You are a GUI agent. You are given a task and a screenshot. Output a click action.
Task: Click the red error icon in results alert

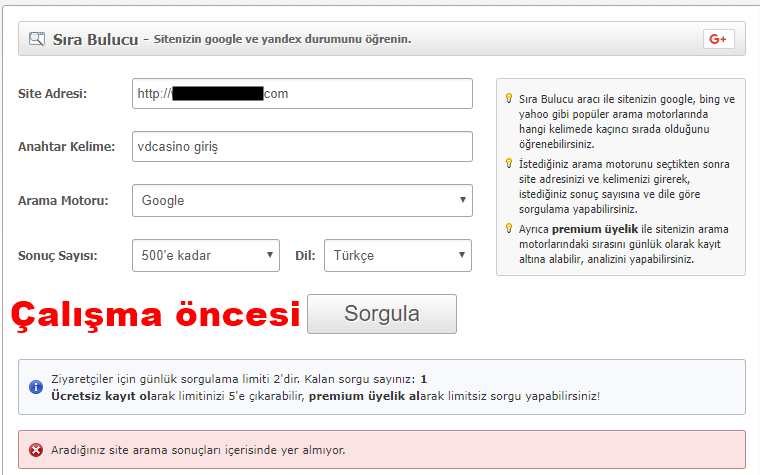pyautogui.click(x=35, y=450)
